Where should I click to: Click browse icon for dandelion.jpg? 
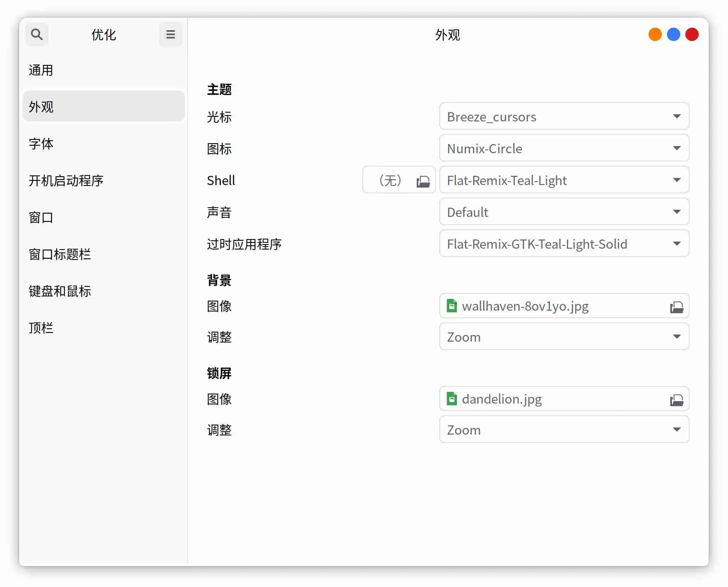(676, 400)
